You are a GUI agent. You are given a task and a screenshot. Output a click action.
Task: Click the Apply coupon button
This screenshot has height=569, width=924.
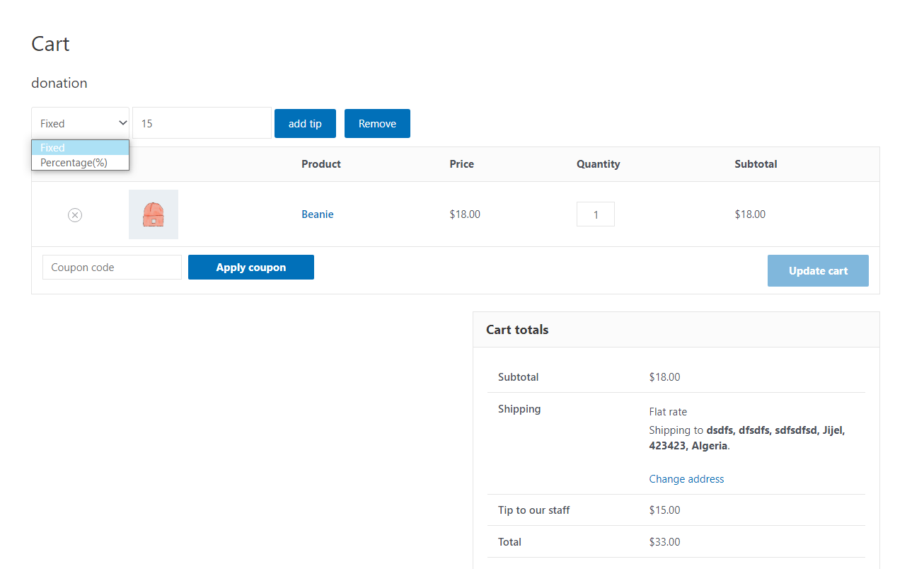pyautogui.click(x=251, y=268)
